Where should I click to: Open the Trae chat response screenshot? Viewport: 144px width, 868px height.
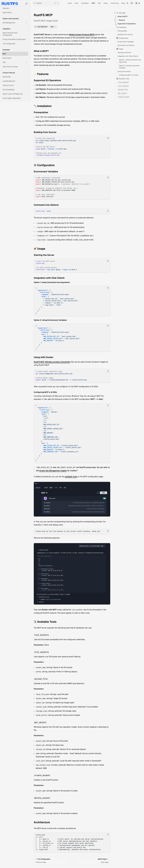(72, 574)
